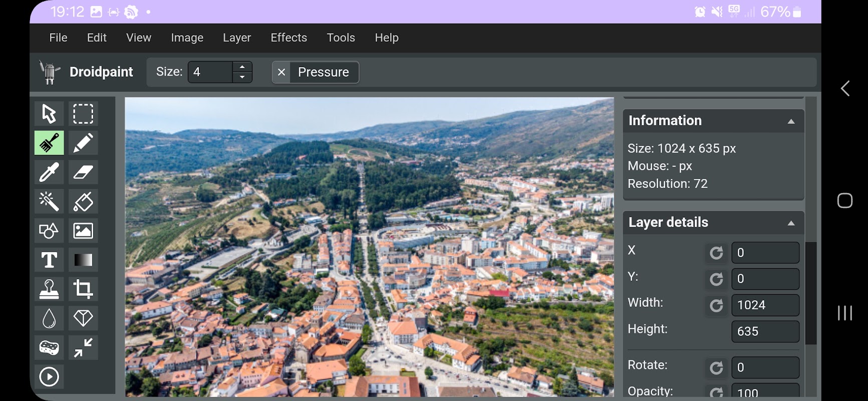The height and width of the screenshot is (401, 868).
Task: Select the Pencil tool
Action: click(83, 143)
